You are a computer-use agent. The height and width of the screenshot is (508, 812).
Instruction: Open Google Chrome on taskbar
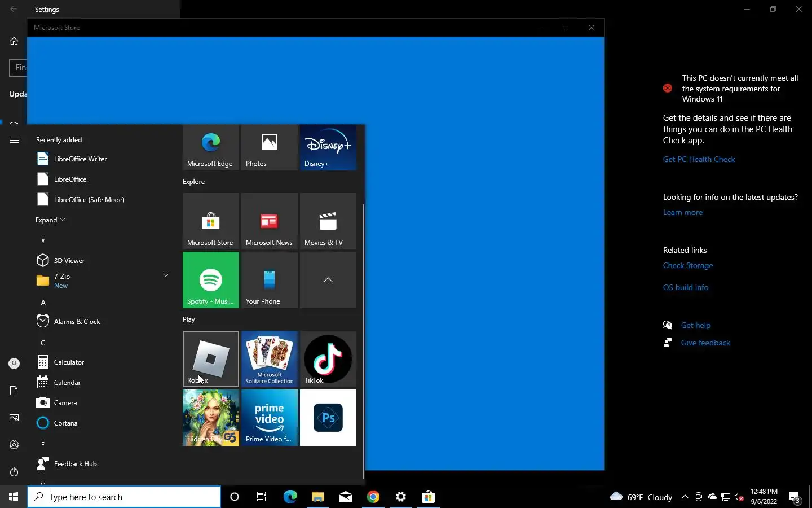pyautogui.click(x=373, y=497)
